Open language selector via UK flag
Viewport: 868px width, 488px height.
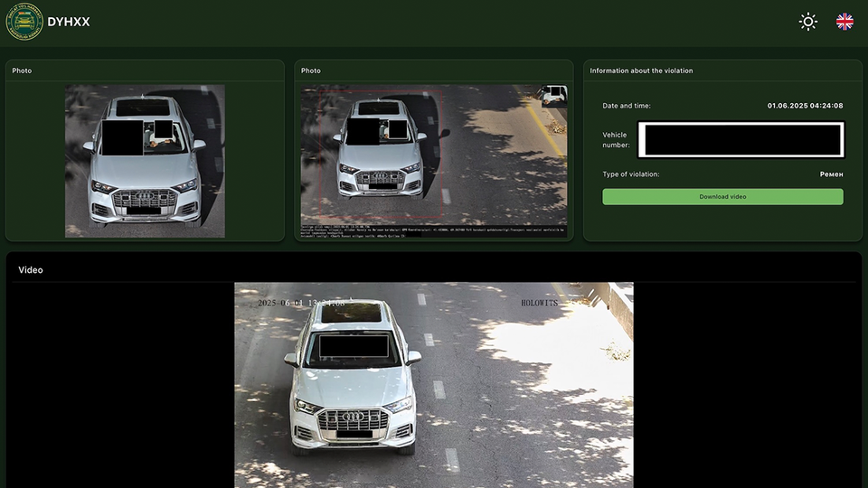(844, 22)
